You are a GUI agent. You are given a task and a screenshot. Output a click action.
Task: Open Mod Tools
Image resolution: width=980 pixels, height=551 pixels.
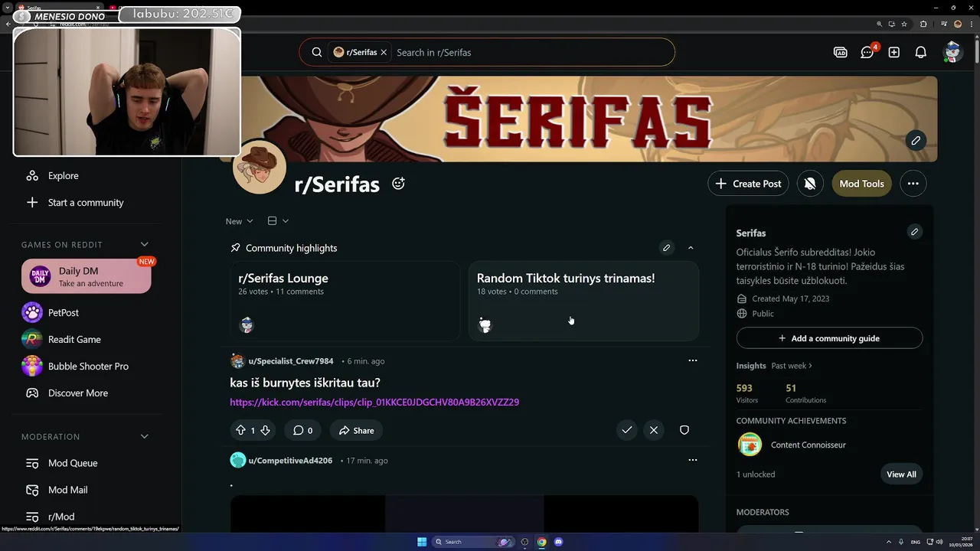pyautogui.click(x=861, y=184)
